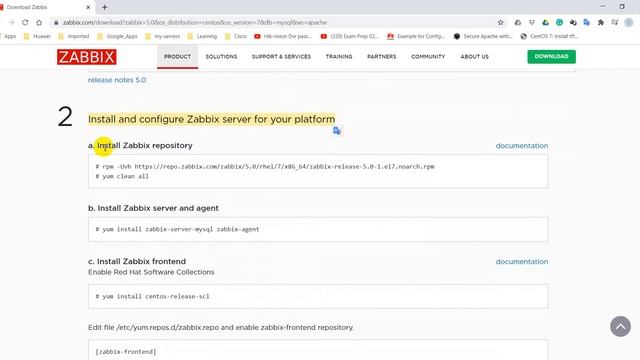Open the PRODUCT menu
The height and width of the screenshot is (360, 640).
[x=178, y=57]
